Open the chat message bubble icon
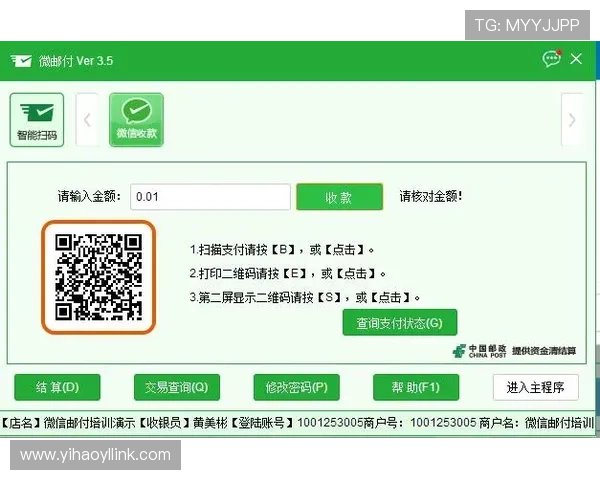Image resolution: width=600 pixels, height=480 pixels. 551,59
